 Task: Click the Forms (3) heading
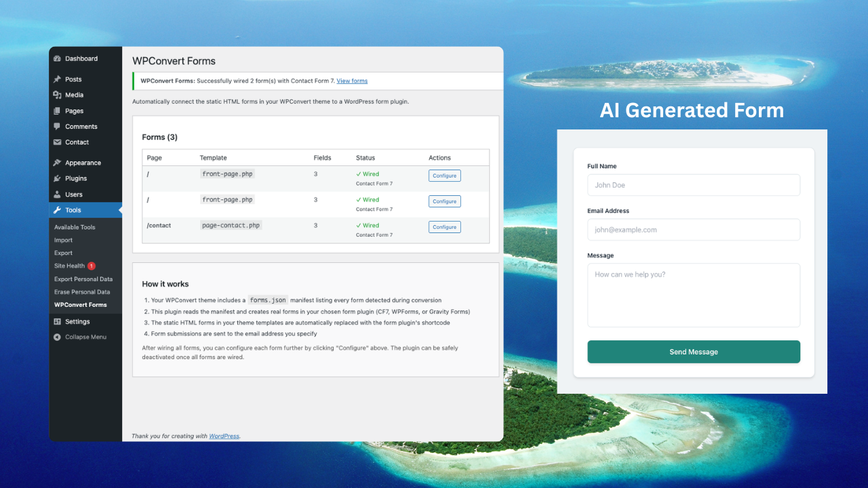[159, 137]
